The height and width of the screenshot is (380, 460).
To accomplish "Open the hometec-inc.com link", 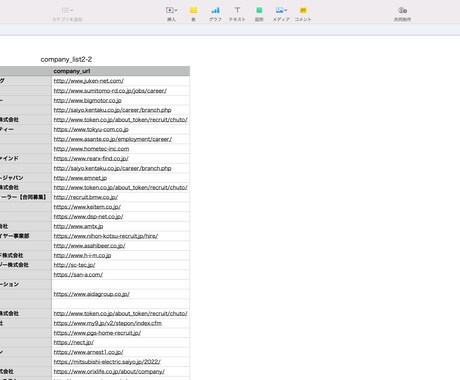I will [91, 149].
